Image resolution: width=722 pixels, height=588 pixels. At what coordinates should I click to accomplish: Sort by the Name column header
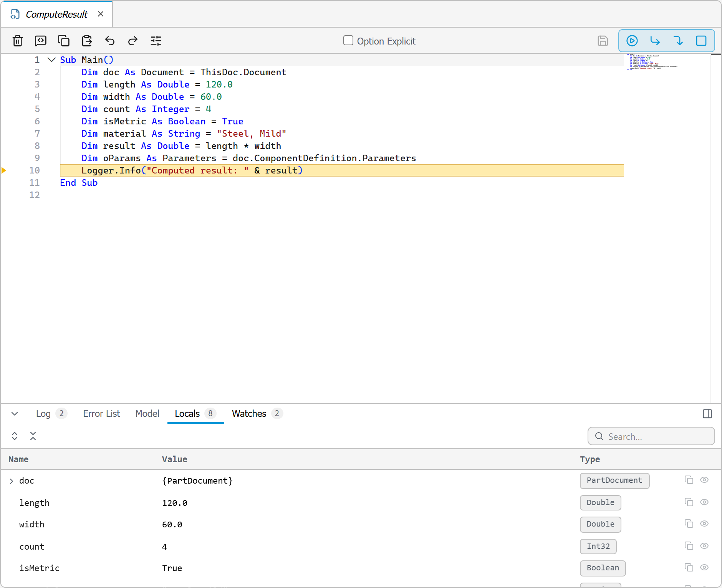click(x=18, y=459)
